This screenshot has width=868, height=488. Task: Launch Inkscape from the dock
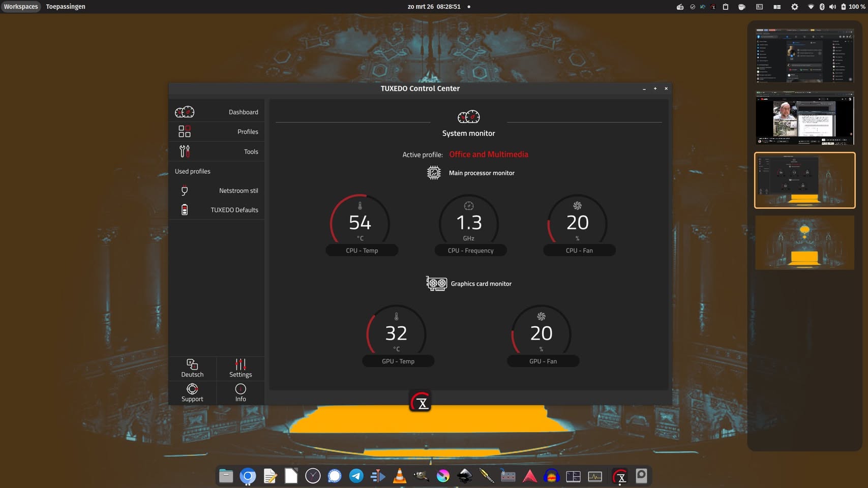point(465,476)
